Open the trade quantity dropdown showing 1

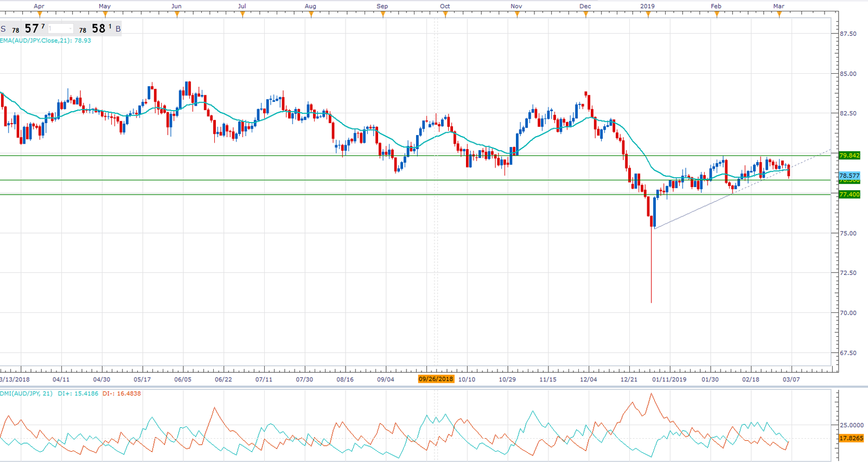[61, 28]
